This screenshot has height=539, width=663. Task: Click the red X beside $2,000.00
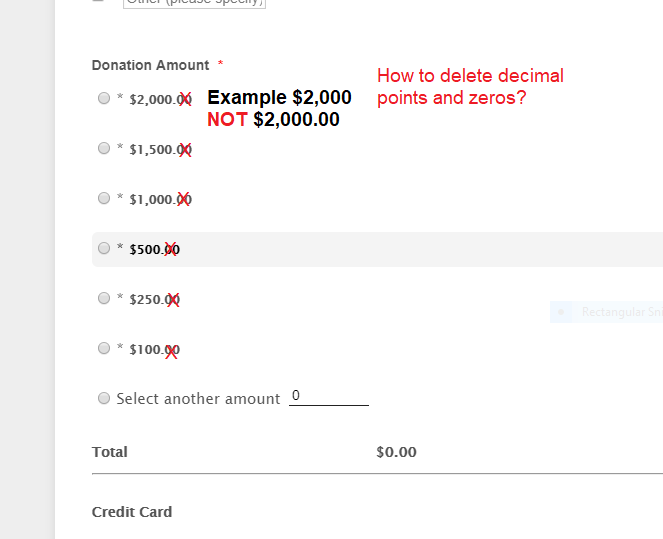click(x=185, y=98)
